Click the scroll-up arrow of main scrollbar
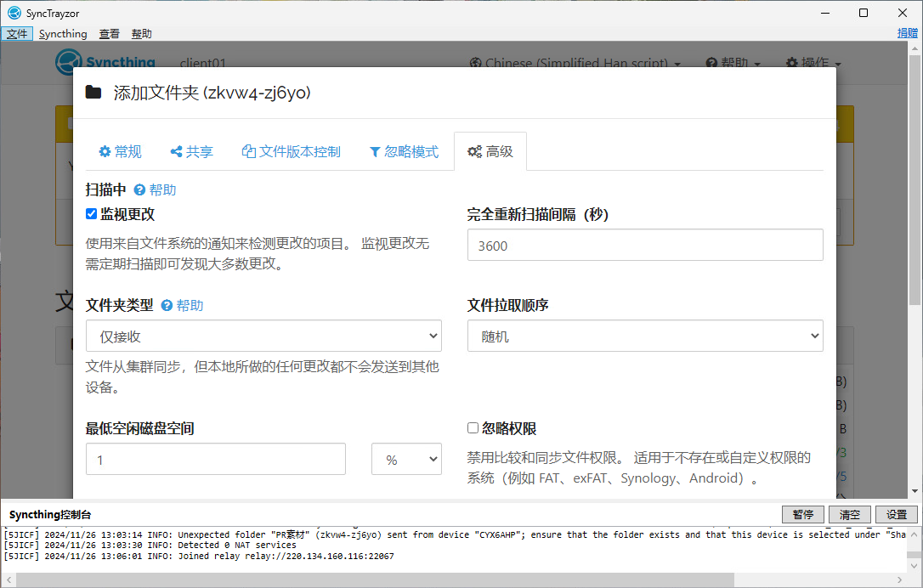Viewport: 923px width, 588px height. click(x=915, y=48)
